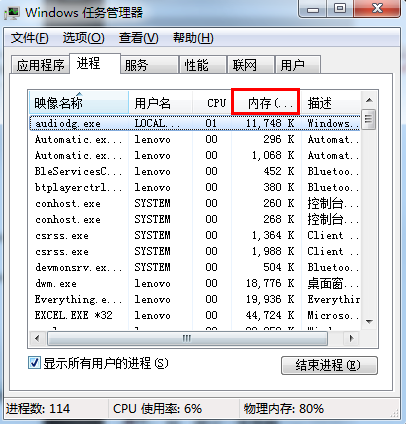406x424 pixels.
Task: Click horizontal scrollbar left arrow
Action: [37, 339]
